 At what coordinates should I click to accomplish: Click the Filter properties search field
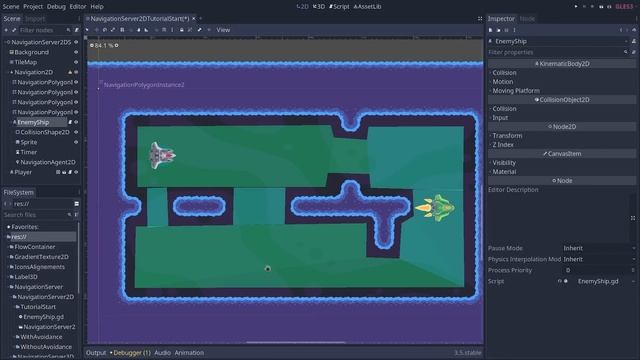558,52
